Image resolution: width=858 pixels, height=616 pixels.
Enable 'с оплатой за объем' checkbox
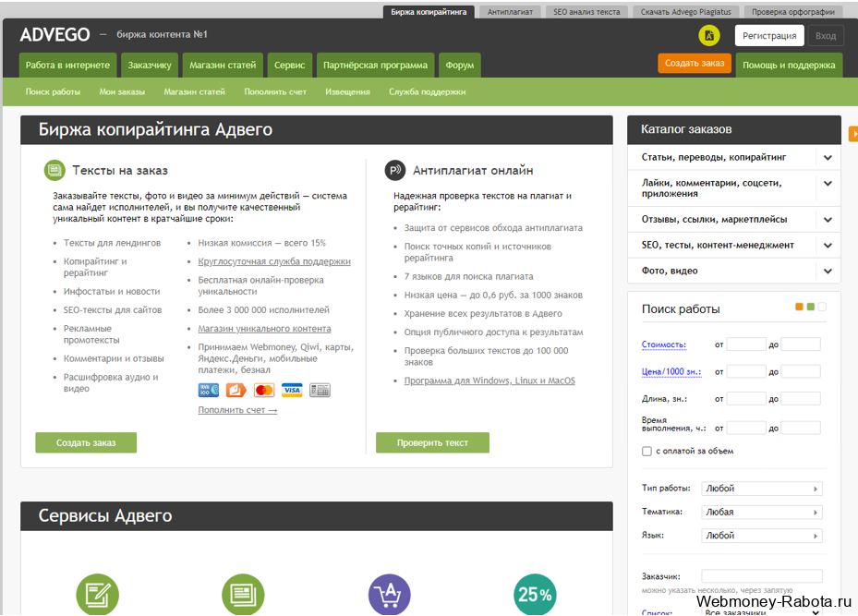point(647,452)
